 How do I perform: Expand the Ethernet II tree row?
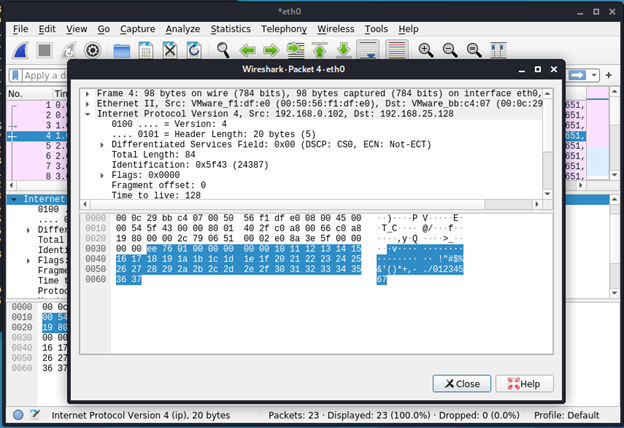(x=88, y=104)
